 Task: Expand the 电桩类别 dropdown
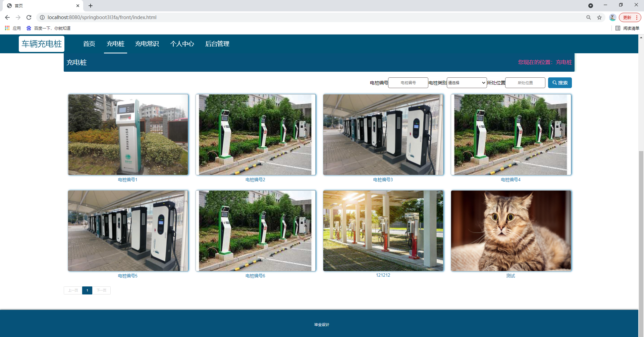click(x=467, y=83)
